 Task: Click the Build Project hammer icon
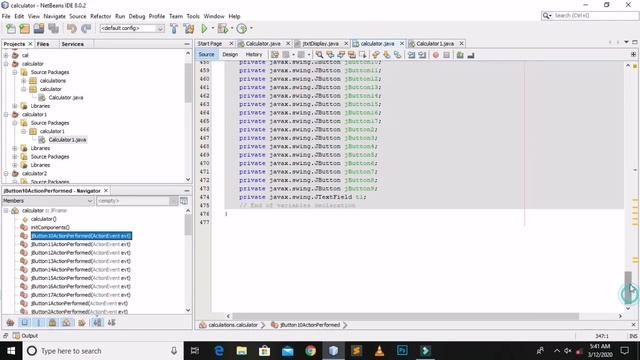tap(174, 29)
